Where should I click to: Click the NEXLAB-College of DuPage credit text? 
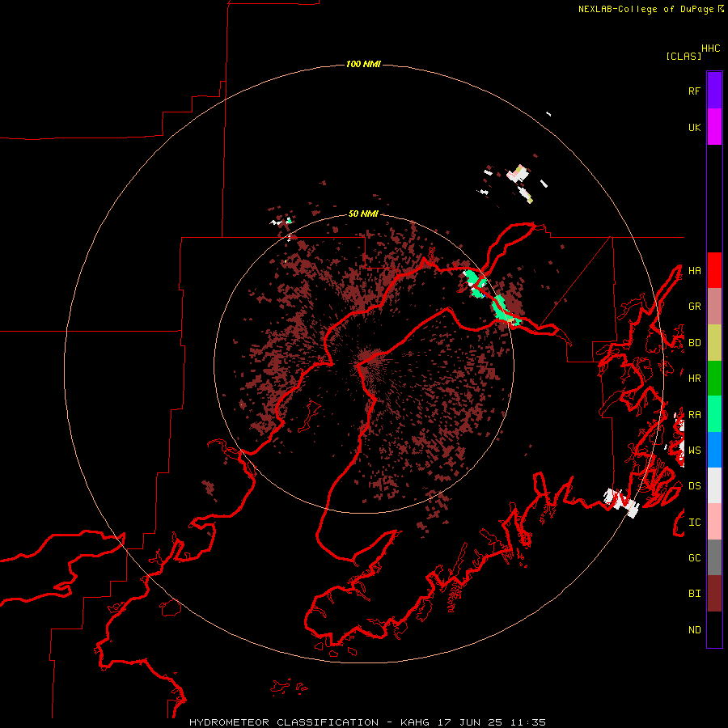[x=645, y=9]
